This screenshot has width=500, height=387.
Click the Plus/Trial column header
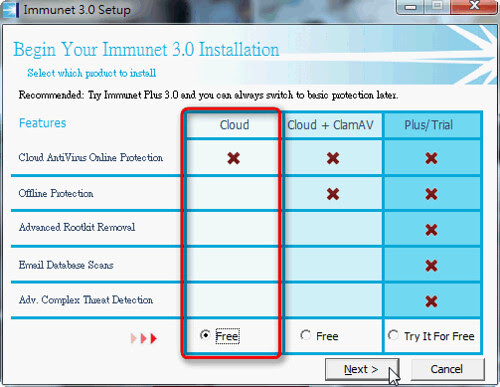(x=429, y=125)
